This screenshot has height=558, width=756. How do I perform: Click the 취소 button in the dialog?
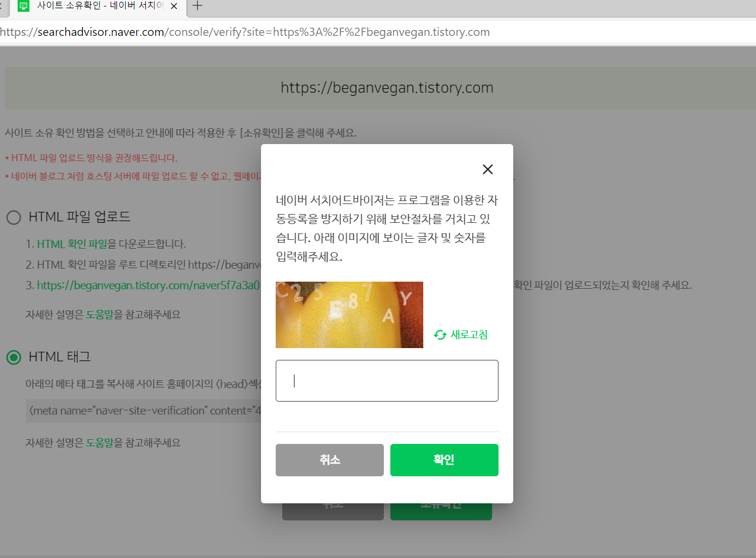pyautogui.click(x=330, y=460)
